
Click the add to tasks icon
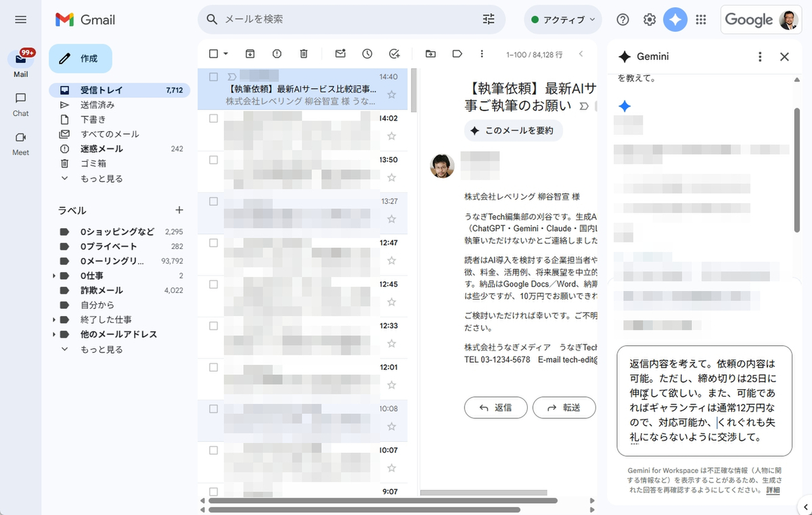pyautogui.click(x=394, y=53)
